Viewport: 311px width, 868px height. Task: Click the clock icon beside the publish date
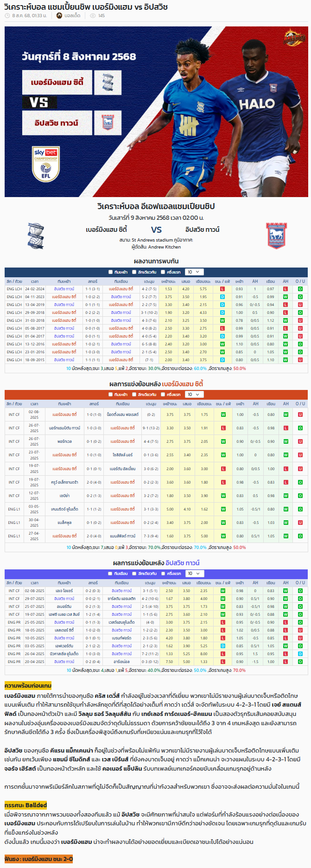click(7, 16)
